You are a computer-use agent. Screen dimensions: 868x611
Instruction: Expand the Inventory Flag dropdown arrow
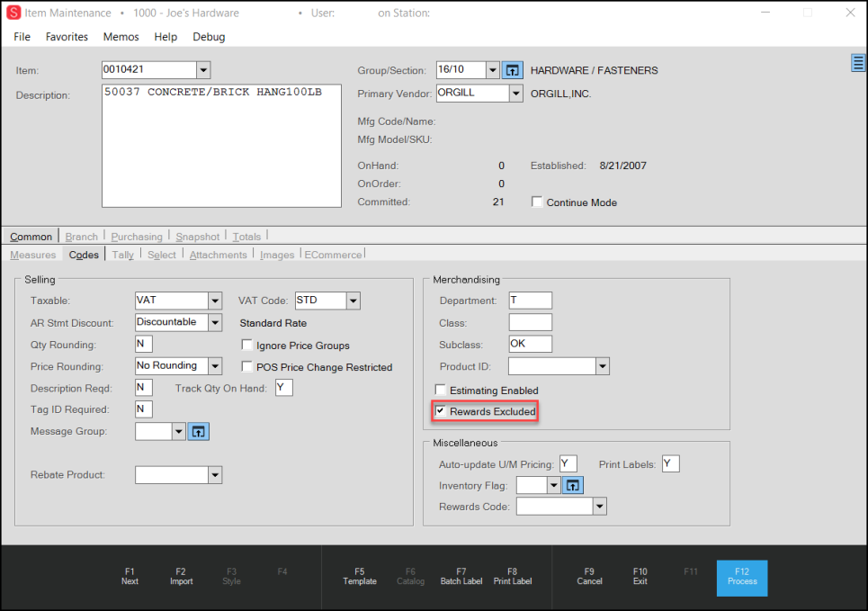553,485
